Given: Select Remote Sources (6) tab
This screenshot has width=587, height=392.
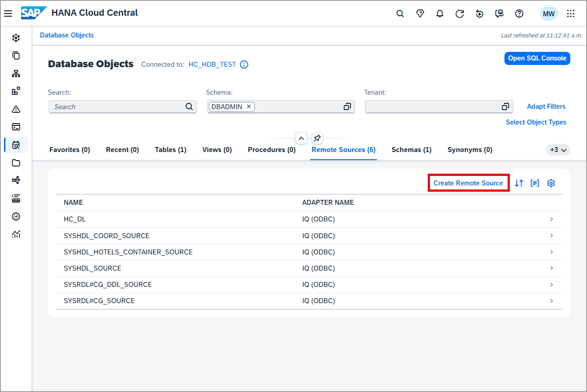Looking at the screenshot, I should 344,150.
